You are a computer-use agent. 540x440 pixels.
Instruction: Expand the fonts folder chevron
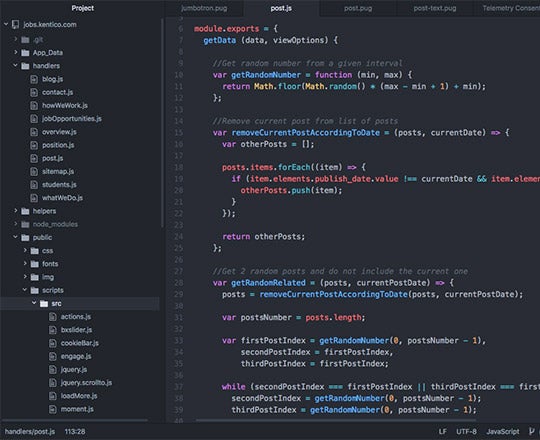point(25,264)
